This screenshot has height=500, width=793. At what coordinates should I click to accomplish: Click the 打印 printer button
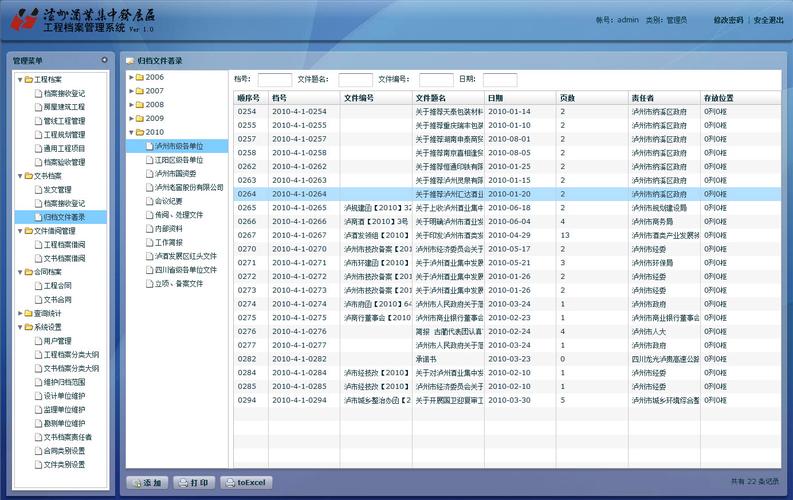[x=194, y=483]
